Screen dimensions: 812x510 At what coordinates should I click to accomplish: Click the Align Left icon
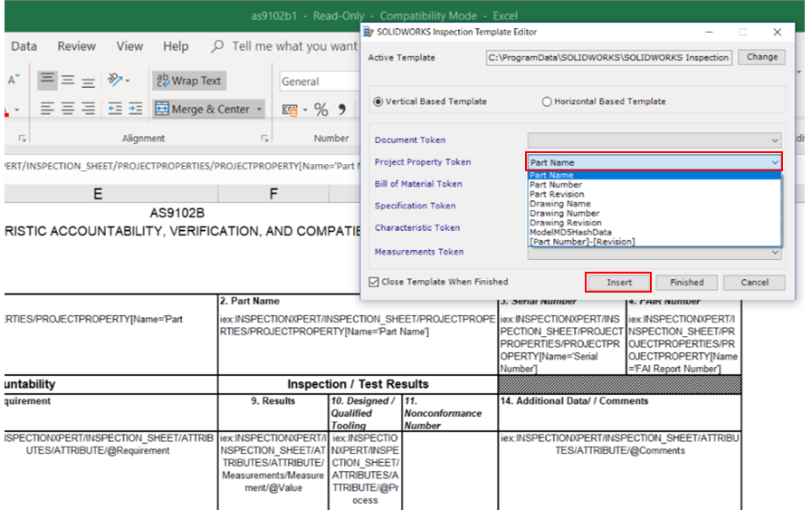pyautogui.click(x=47, y=109)
